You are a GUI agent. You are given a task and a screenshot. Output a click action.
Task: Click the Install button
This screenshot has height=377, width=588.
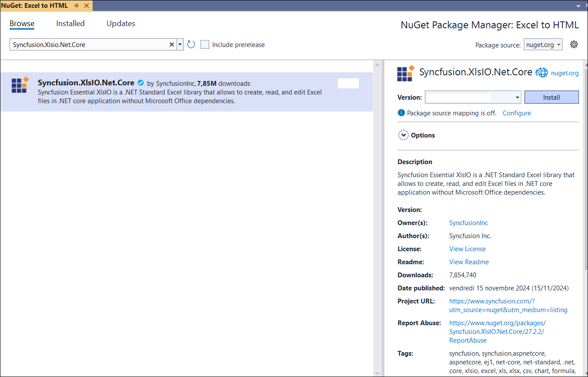coord(551,98)
